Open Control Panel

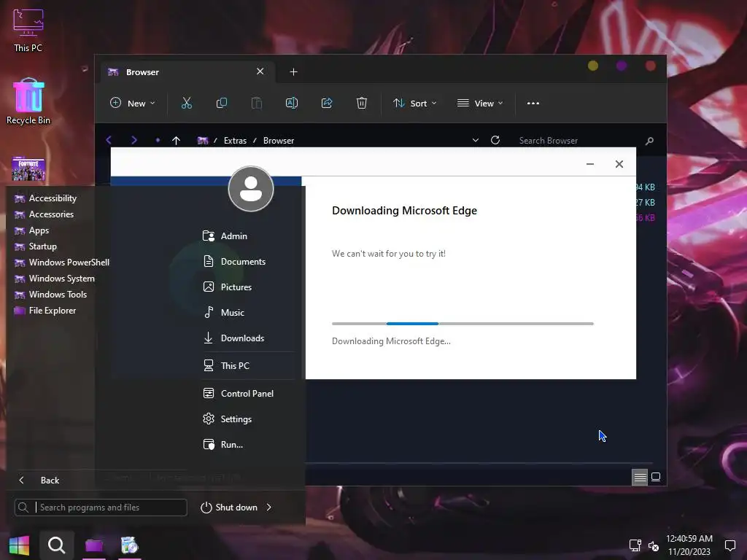click(248, 393)
